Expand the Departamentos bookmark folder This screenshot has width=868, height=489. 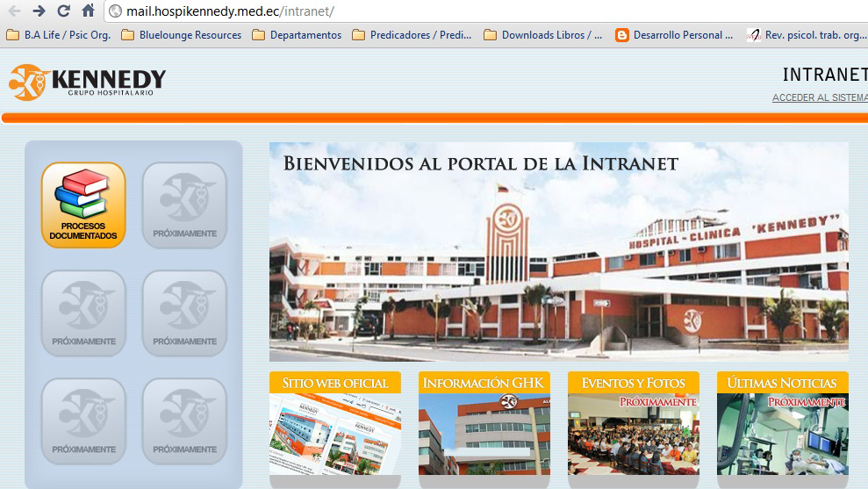pos(297,35)
